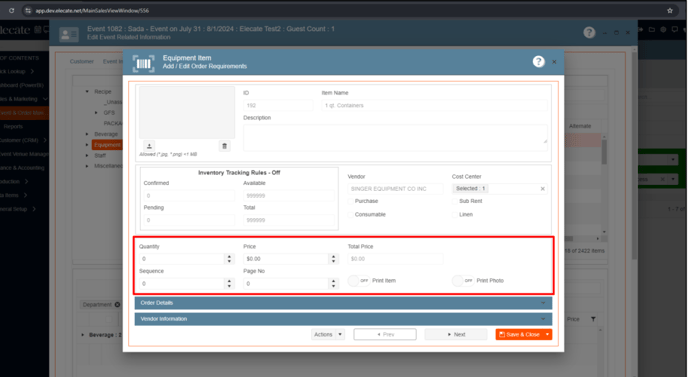Image resolution: width=688 pixels, height=377 pixels.
Task: Click the browser address bar URL
Action: 92,11
